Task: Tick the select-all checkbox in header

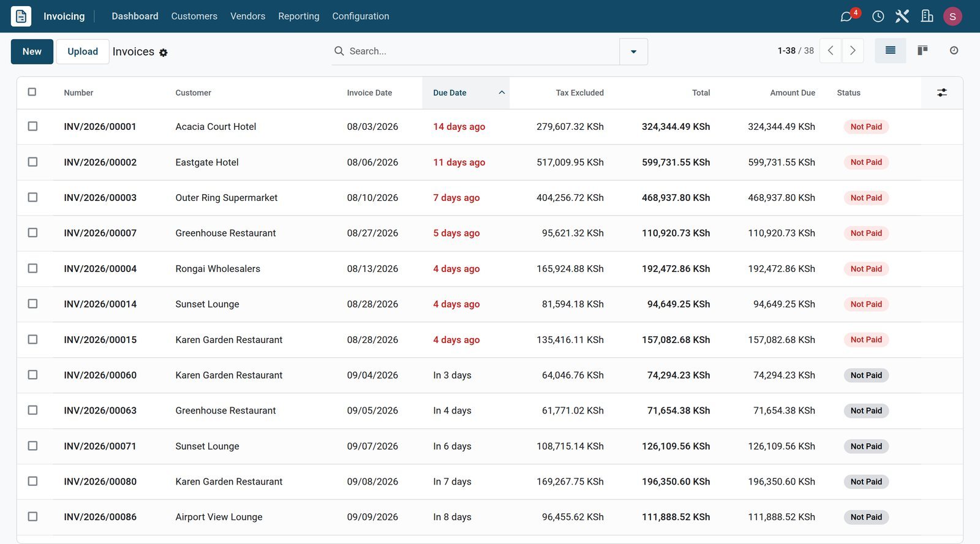Action: tap(32, 92)
